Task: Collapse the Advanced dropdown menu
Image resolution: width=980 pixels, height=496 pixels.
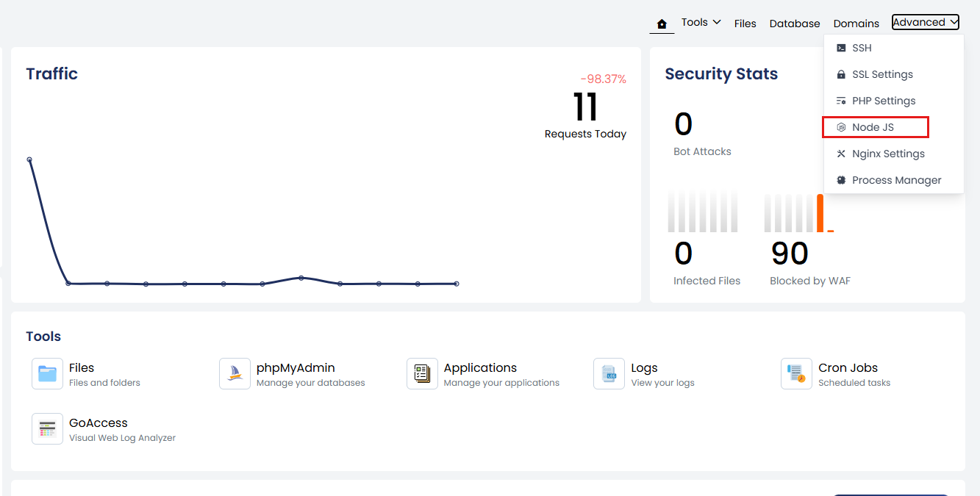Action: [x=926, y=22]
